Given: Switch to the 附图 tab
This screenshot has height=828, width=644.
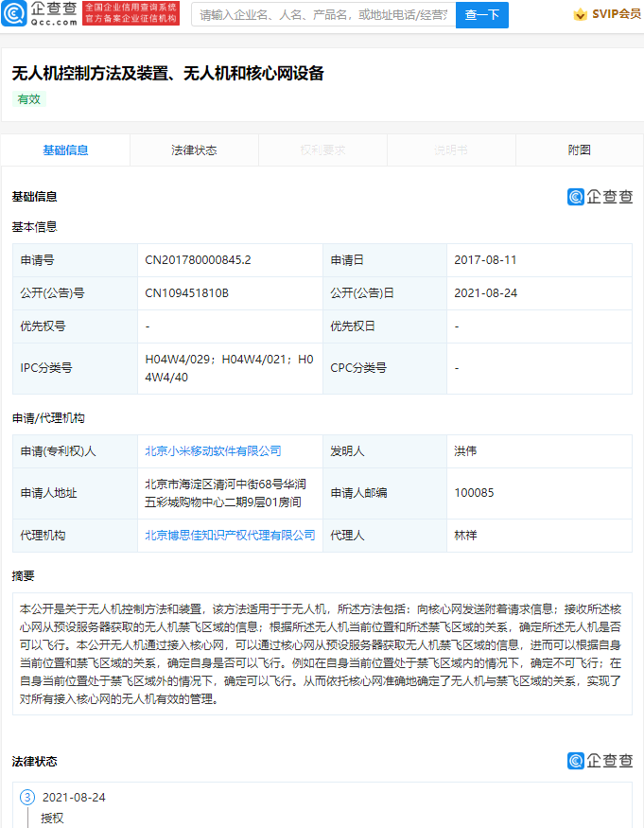Looking at the screenshot, I should tap(579, 150).
